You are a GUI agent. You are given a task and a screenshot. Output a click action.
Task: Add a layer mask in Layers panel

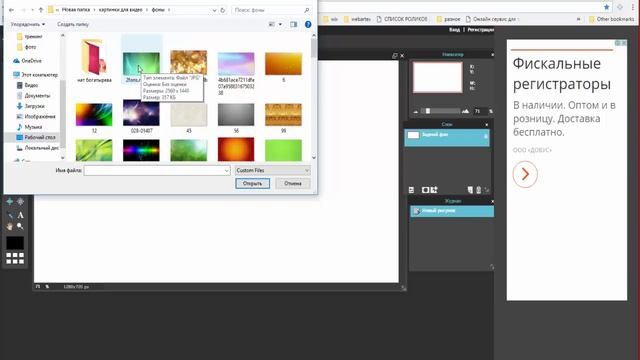pos(425,190)
